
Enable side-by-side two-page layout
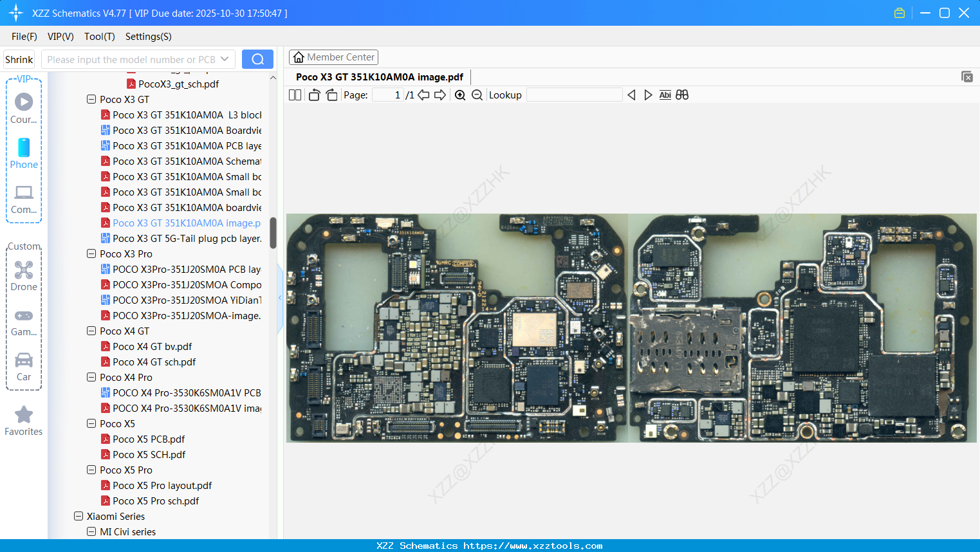[295, 95]
